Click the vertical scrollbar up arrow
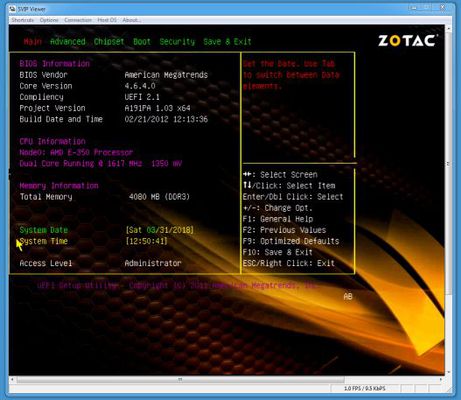 (x=448, y=29)
